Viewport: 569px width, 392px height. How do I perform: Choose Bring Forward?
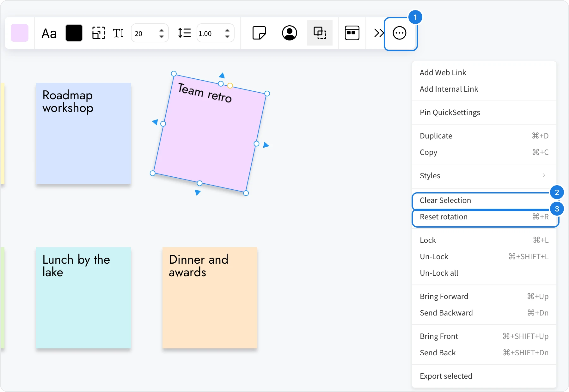coord(484,297)
